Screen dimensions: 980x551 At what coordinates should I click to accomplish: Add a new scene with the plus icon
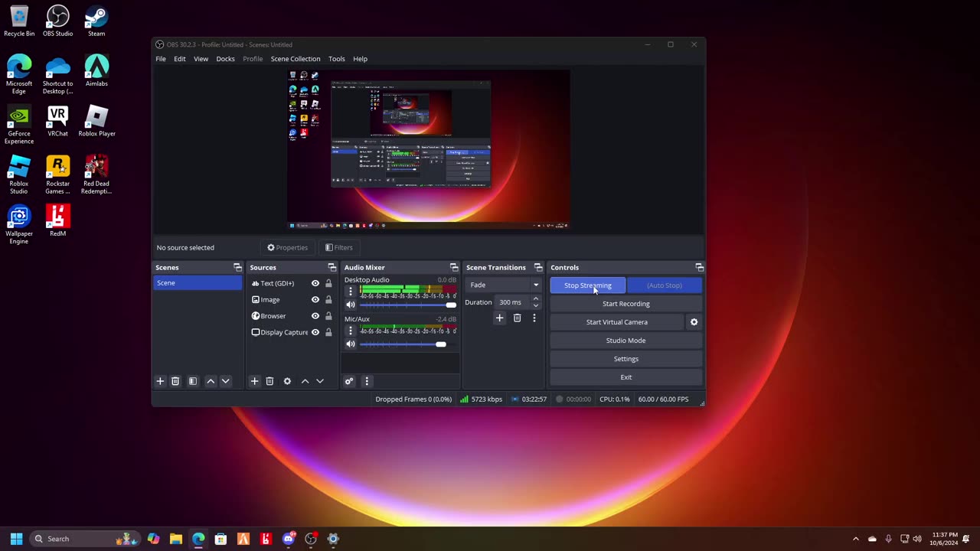[x=160, y=381]
